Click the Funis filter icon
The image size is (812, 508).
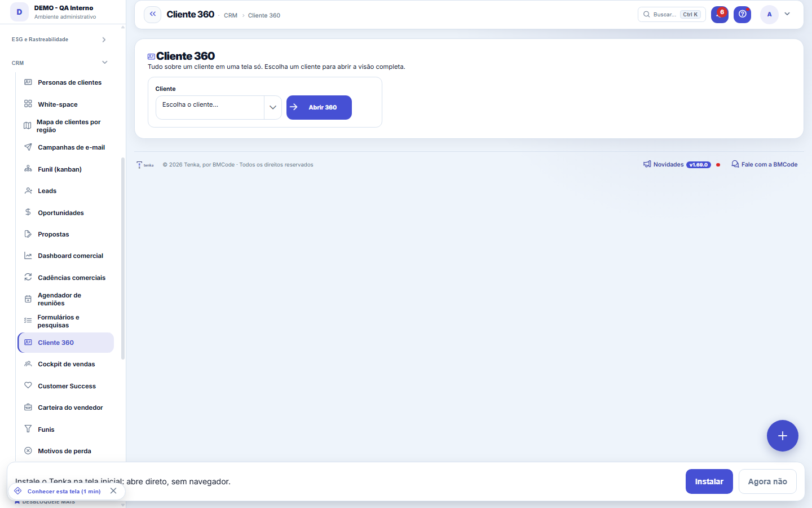(28, 429)
